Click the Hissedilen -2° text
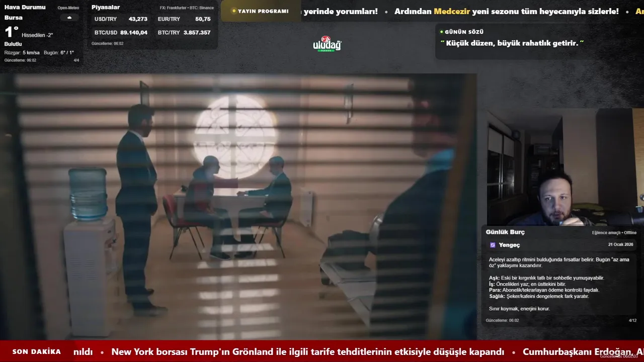Image resolution: width=644 pixels, height=362 pixels. point(37,35)
